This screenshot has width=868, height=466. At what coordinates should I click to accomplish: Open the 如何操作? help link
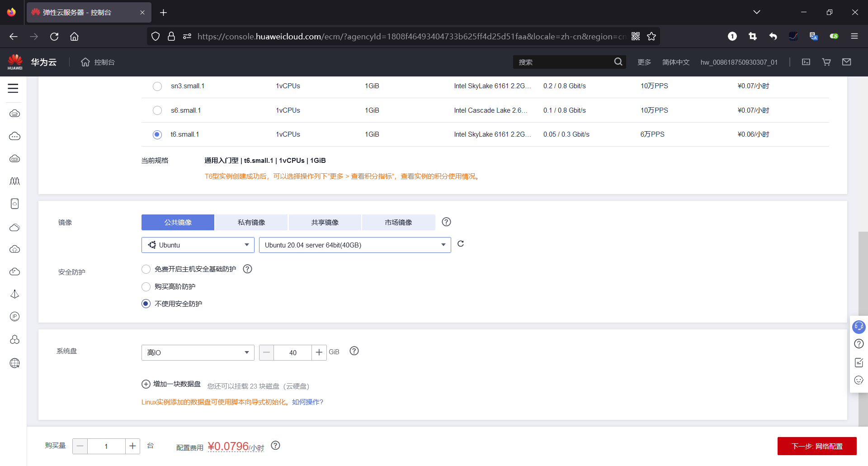click(x=307, y=402)
